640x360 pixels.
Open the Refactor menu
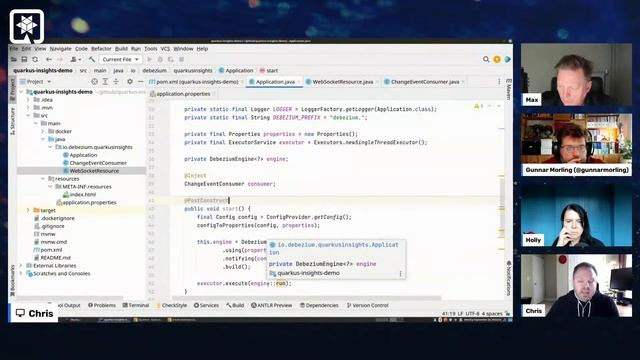coord(101,49)
